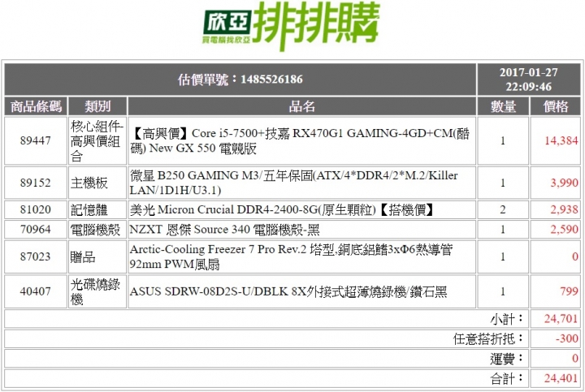The image size is (585, 392).
Task: Click price 14,384
Action: click(x=561, y=140)
